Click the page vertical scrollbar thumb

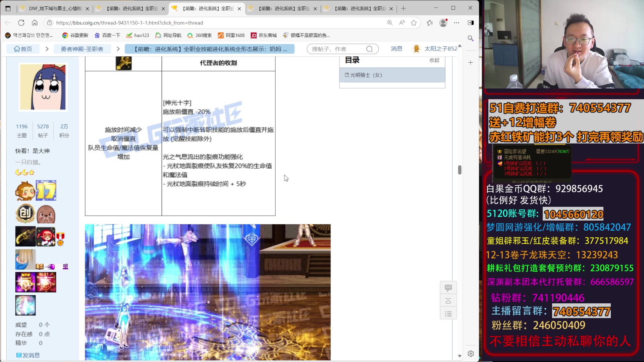pos(460,170)
